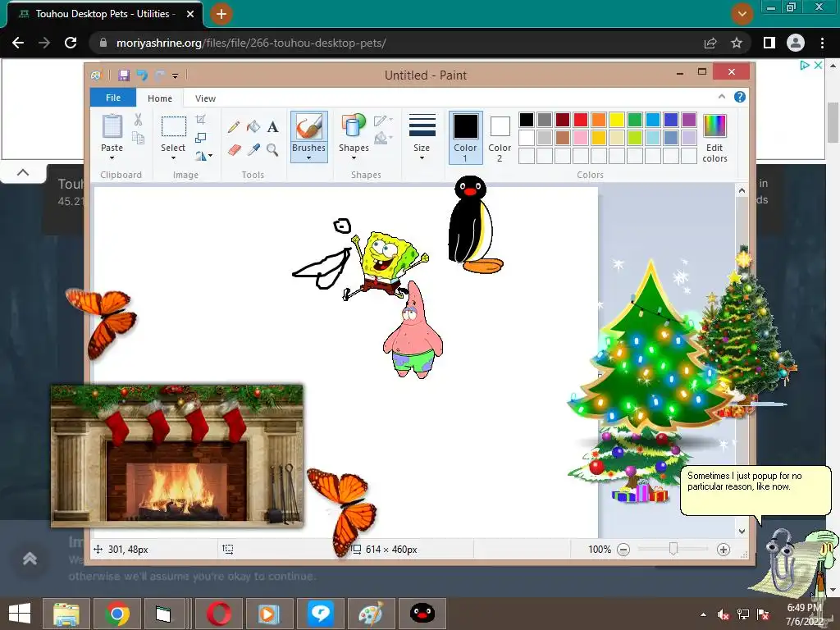Collapse the Paint ribbon with the chevron
The width and height of the screenshot is (840, 630).
click(722, 97)
